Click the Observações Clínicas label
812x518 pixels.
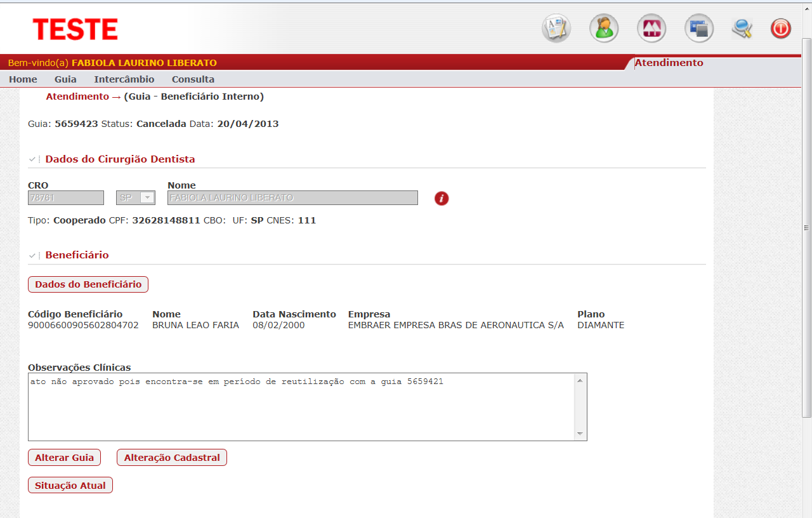pyautogui.click(x=79, y=368)
